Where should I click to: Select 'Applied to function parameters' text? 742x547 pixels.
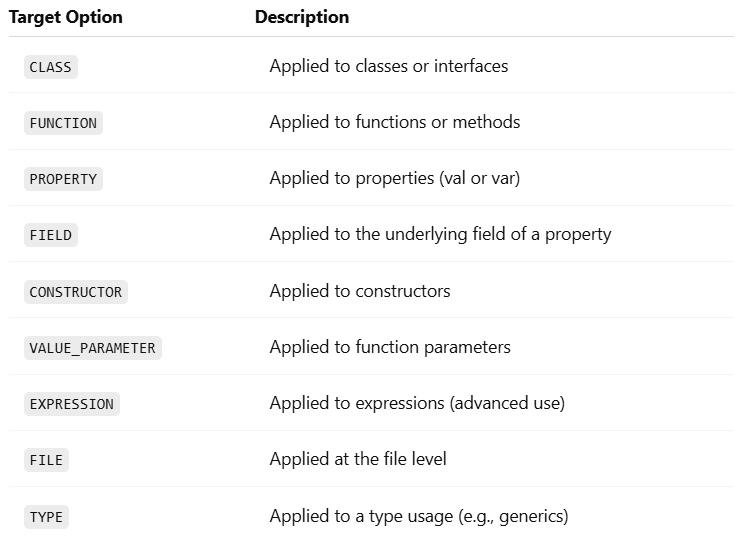[390, 347]
